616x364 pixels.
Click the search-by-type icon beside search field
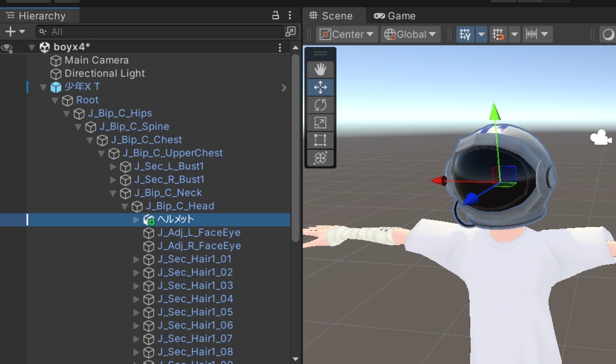(x=291, y=31)
